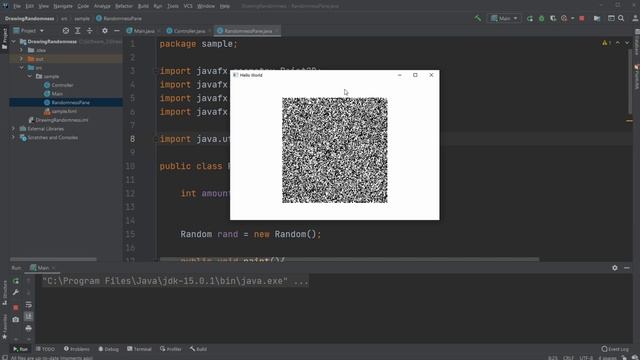The height and width of the screenshot is (360, 640).
Task: Click the user avatar icon in the top-right
Action: coord(635,18)
